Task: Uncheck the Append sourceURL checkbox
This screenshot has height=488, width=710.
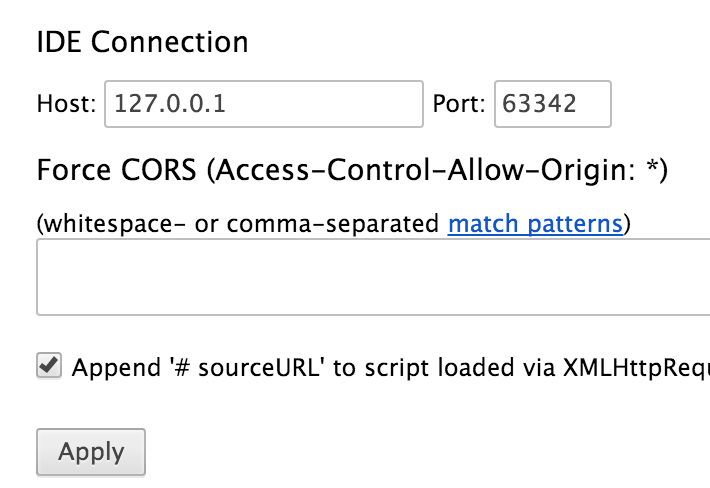Action: [x=48, y=366]
